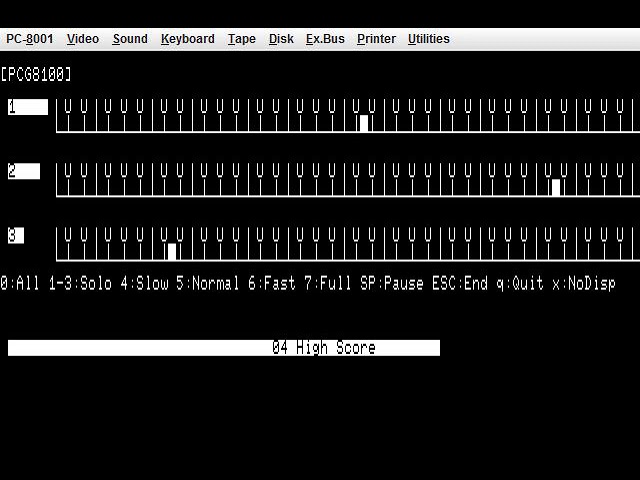Open the Ex.Bus menu
640x480 pixels.
coord(325,39)
